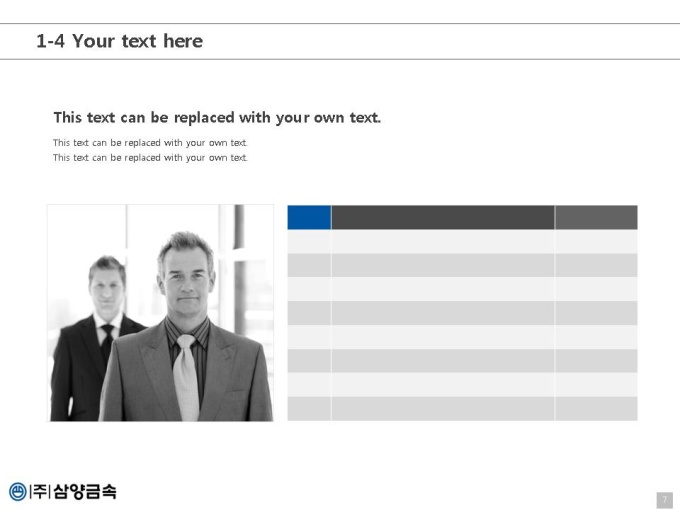Select the Korean company name text
680x510 pixels.
(73, 491)
